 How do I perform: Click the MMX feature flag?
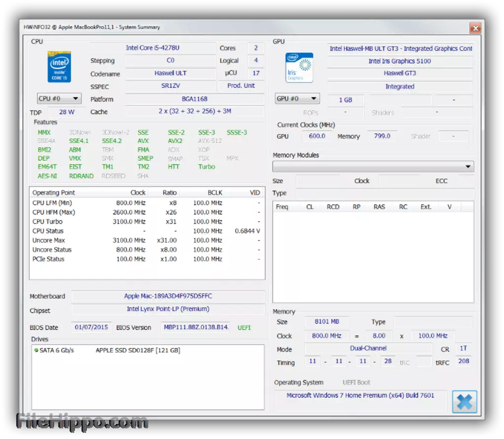pyautogui.click(x=44, y=132)
